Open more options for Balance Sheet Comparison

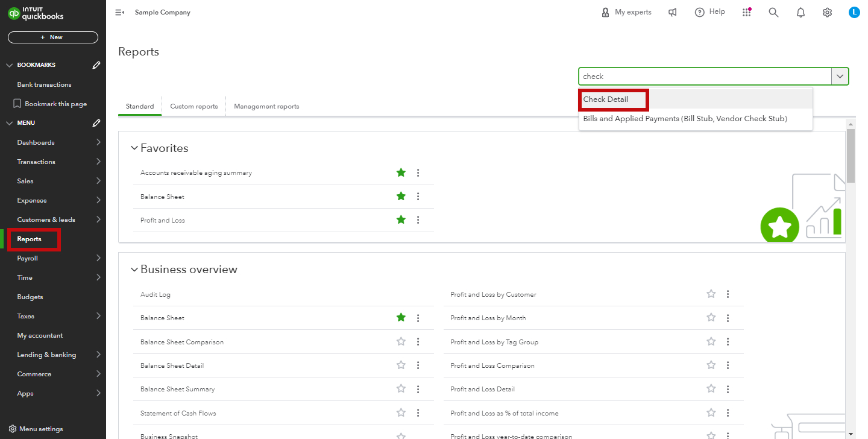tap(418, 342)
